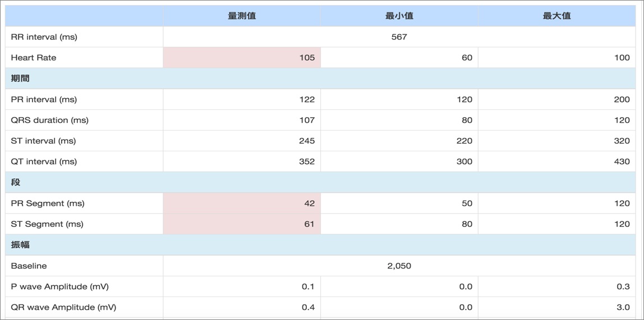Click the QRS duration (ms) row label
Screen dimensions: 644x320
point(49,120)
